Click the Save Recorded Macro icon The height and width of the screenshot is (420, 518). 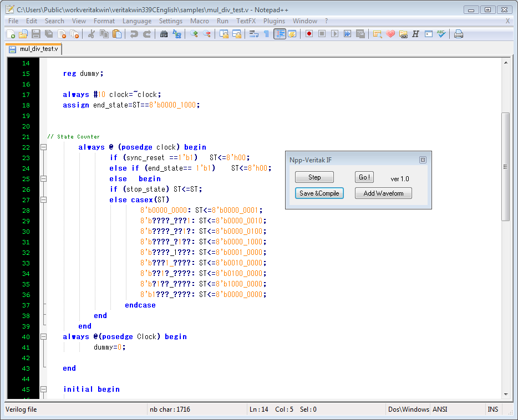tap(360, 34)
